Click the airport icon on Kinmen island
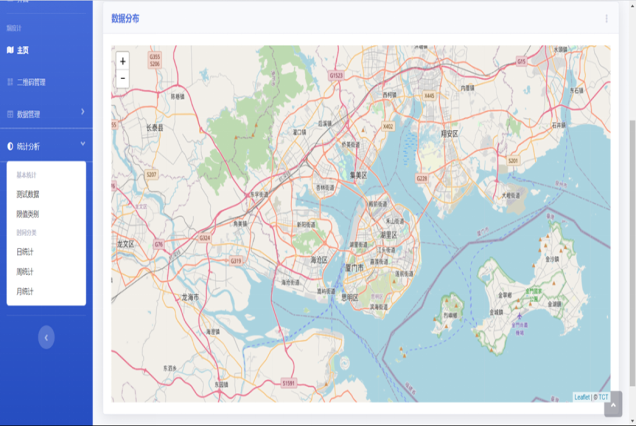The height and width of the screenshot is (427, 636). (519, 316)
